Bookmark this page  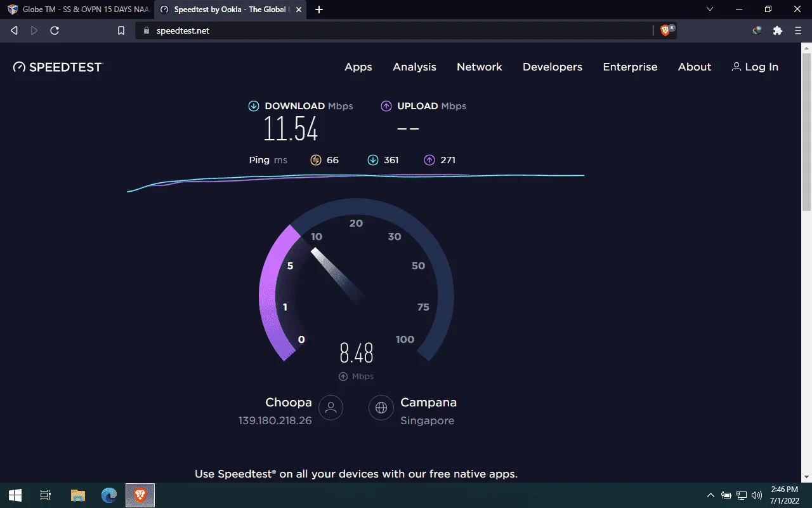[121, 30]
